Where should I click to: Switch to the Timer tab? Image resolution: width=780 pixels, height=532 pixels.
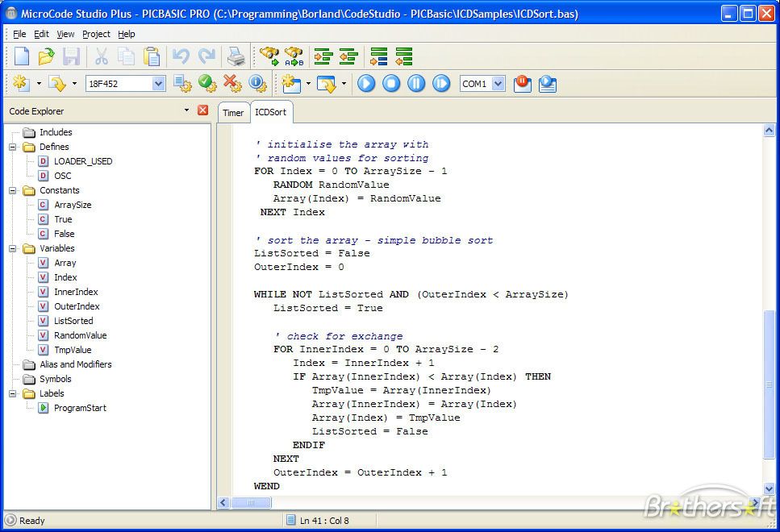232,113
